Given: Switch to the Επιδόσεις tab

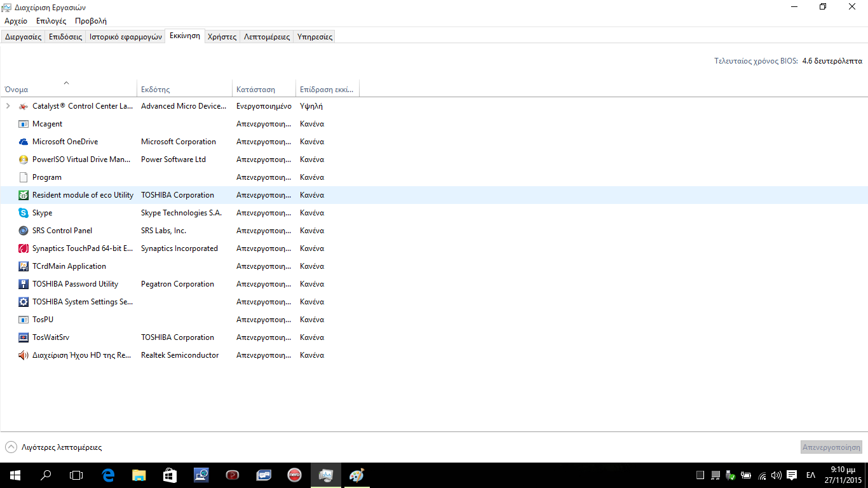Looking at the screenshot, I should point(65,37).
